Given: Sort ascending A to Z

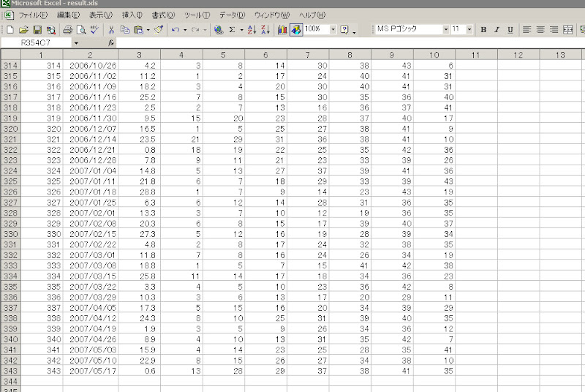Looking at the screenshot, I should click(x=252, y=30).
